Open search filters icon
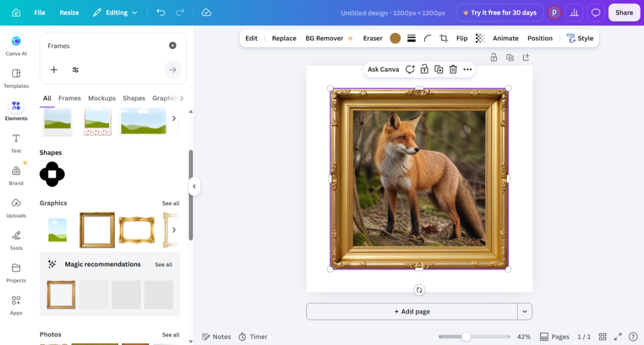 (x=76, y=70)
